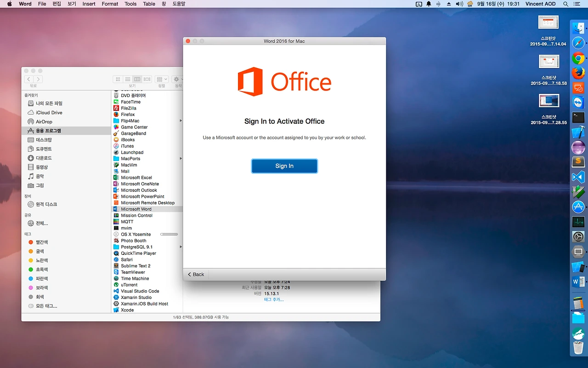Screen dimensions: 588x368
Task: Open Terminal from the Dock
Action: [x=578, y=117]
